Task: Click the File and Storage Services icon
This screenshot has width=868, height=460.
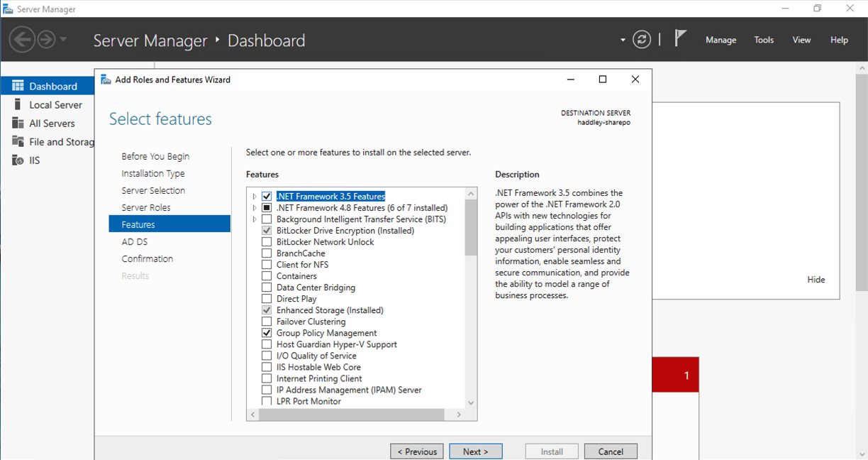Action: (18, 141)
